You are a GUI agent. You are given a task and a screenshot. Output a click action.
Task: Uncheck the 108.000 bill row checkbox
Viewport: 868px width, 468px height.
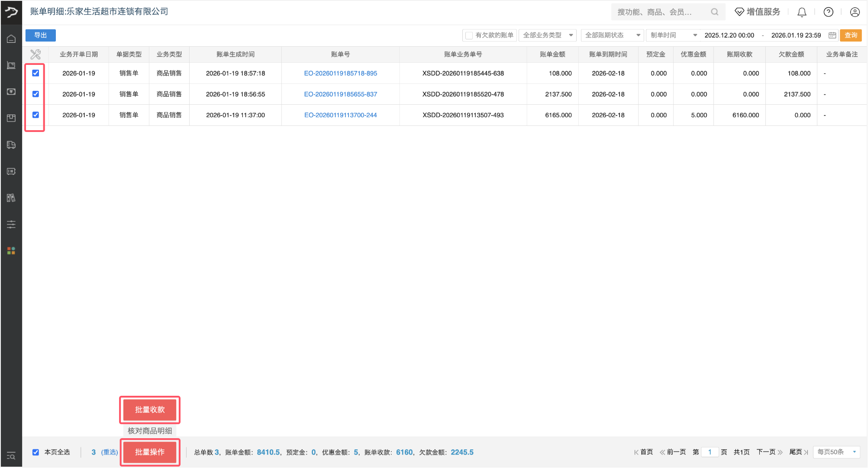point(35,73)
